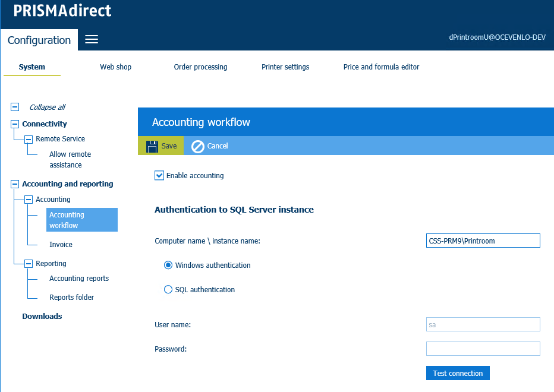Open Downloads in the sidebar
554x392 pixels.
(x=42, y=317)
